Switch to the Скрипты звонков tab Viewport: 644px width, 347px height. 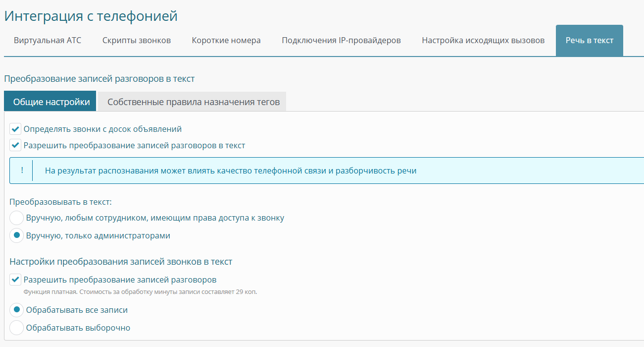coord(137,41)
